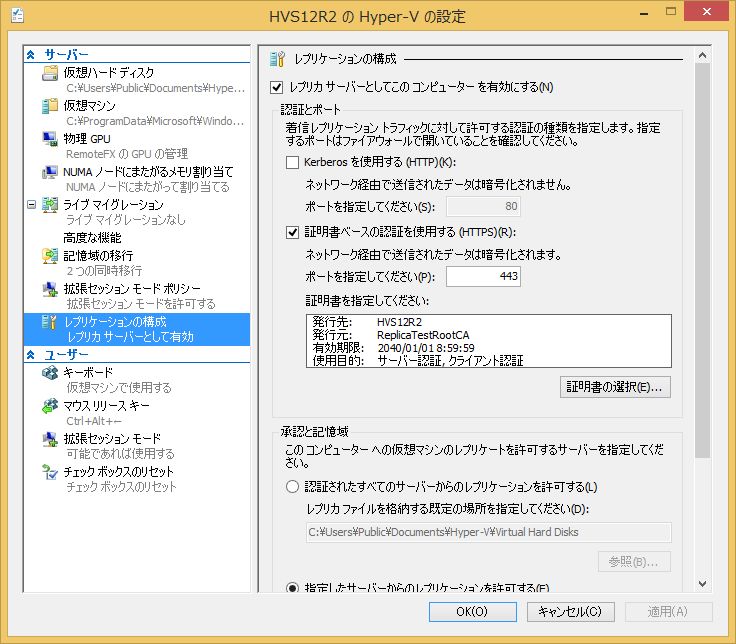Click 使用目的 サーバー認証, クライアント認証 text

(418, 360)
